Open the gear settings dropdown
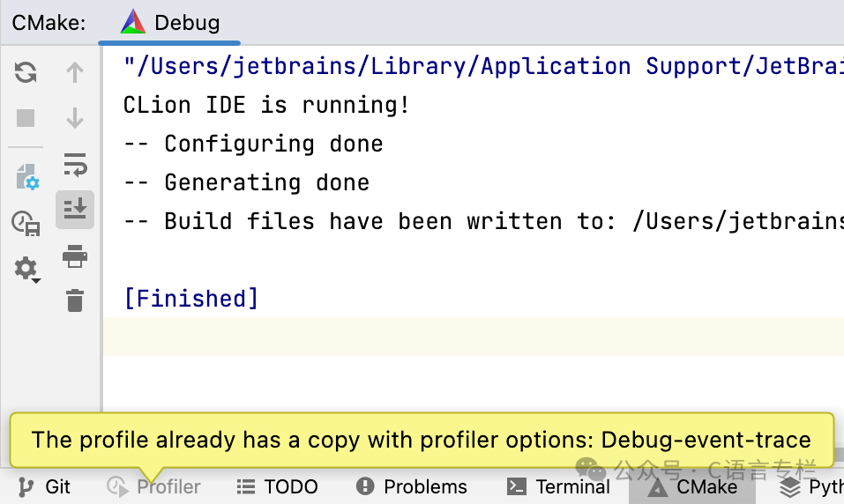Viewport: 844px width, 504px height. (x=26, y=269)
